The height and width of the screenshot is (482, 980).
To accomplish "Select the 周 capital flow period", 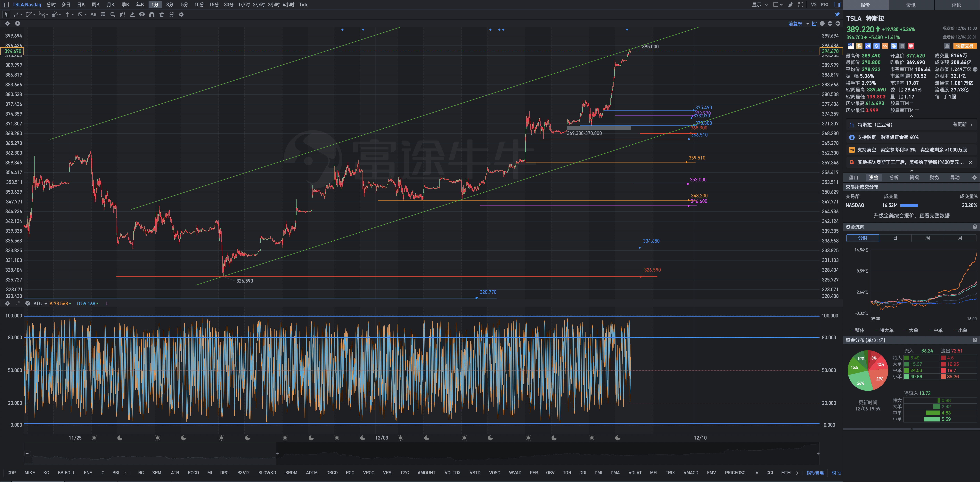I will coord(927,238).
